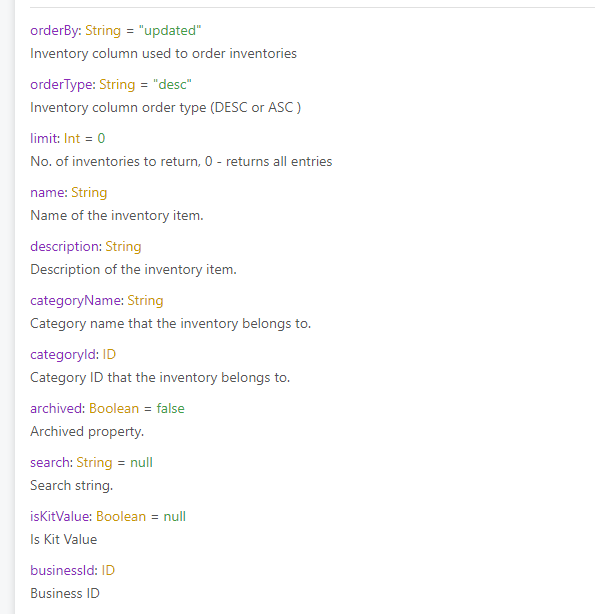Click the name argument
Viewport: 595px width, 614px height.
point(47,193)
